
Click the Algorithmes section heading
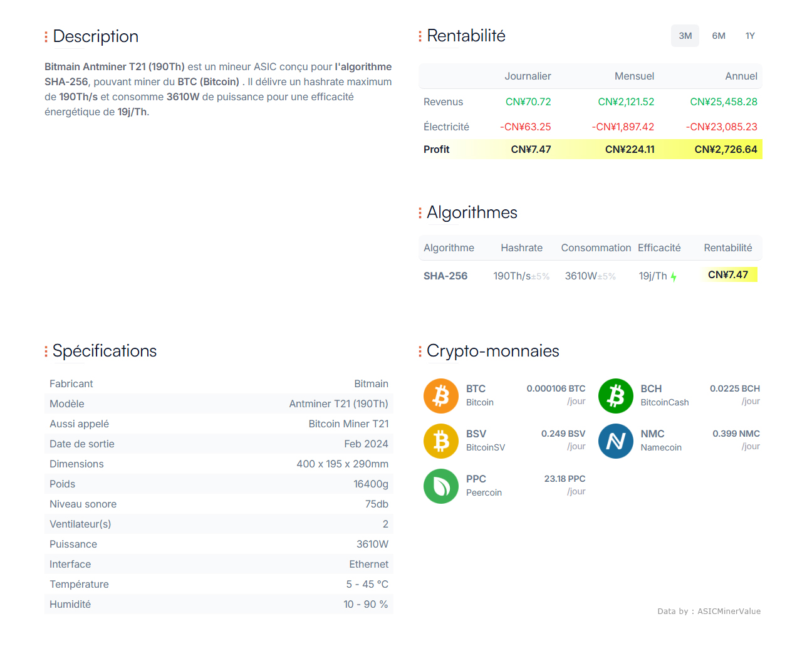tap(472, 212)
